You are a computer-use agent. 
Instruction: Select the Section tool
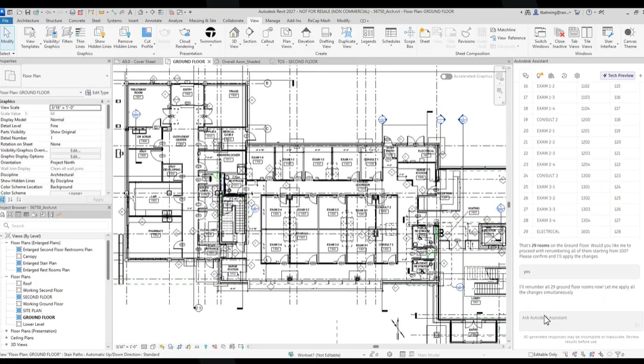pos(249,36)
